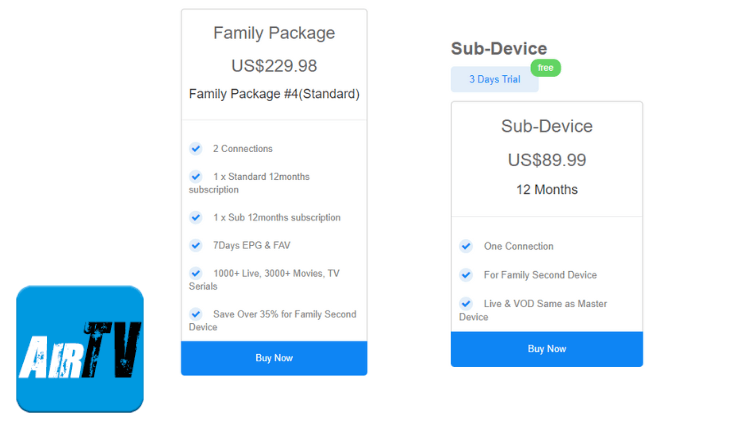Screen dimensions: 750x422
Task: Click the Sub-Device section heading
Action: 499,48
